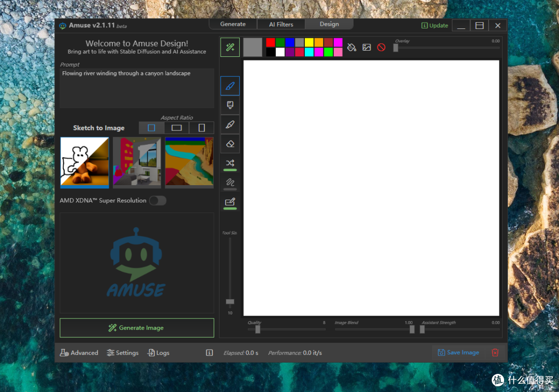
Task: Open the Advanced options
Action: (79, 353)
